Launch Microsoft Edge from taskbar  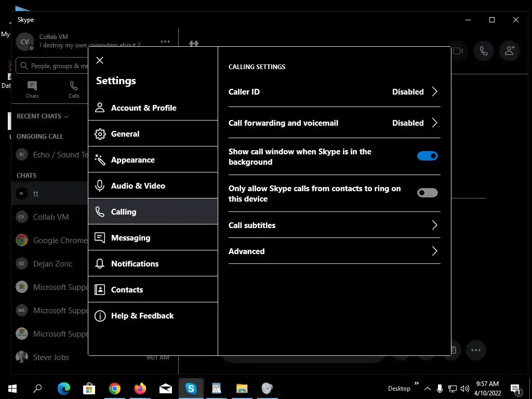point(63,389)
